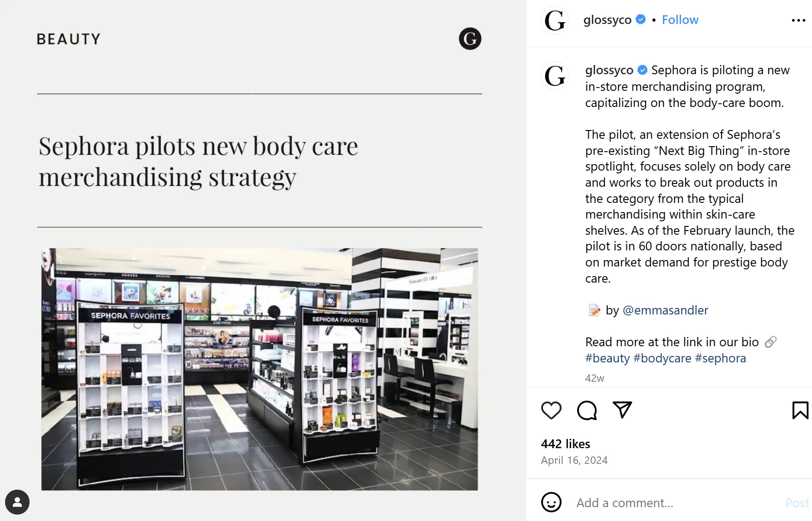The image size is (812, 521).
Task: Open the #sephora hashtag
Action: [722, 358]
